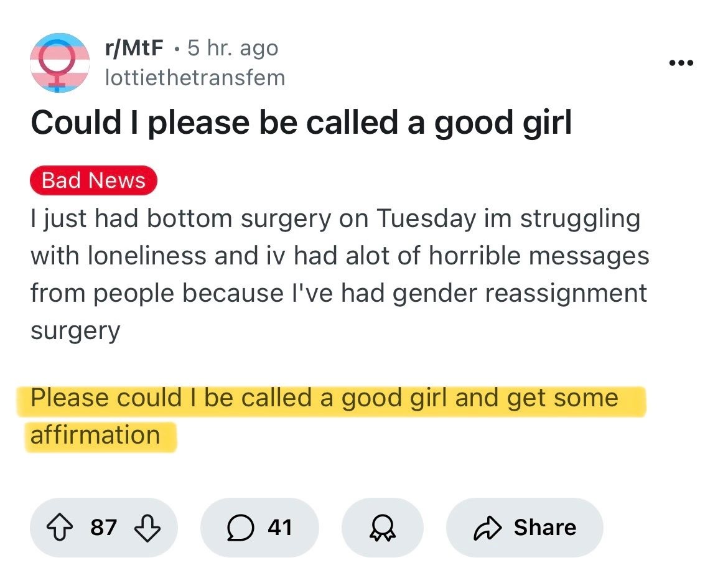Open the post by its title
This screenshot has width=728, height=583.
coord(301,123)
